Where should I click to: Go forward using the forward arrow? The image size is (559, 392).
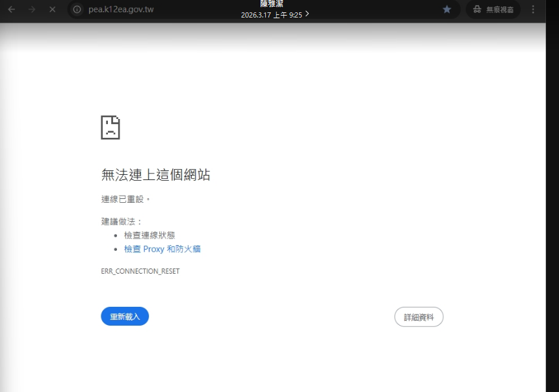click(x=32, y=9)
